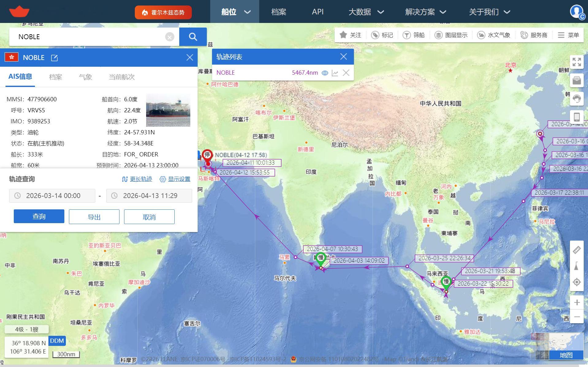
Task: Toggle the DDM coordinate format
Action: 57,341
